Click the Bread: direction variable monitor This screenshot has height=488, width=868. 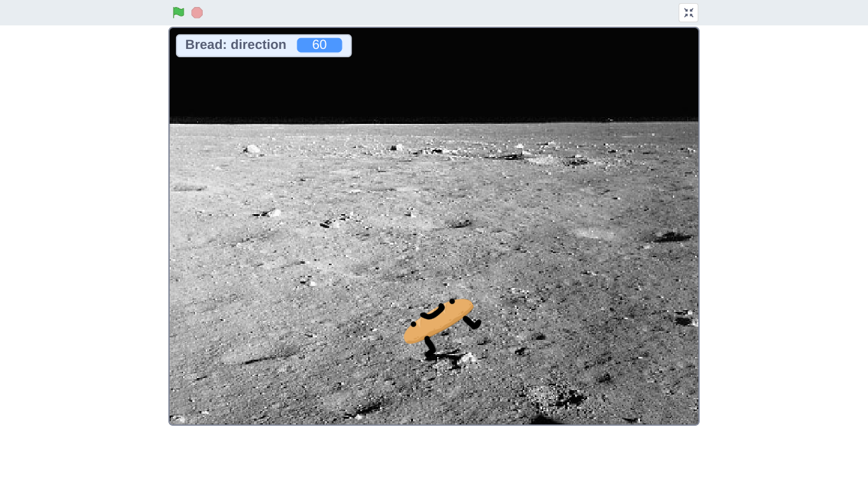click(264, 46)
